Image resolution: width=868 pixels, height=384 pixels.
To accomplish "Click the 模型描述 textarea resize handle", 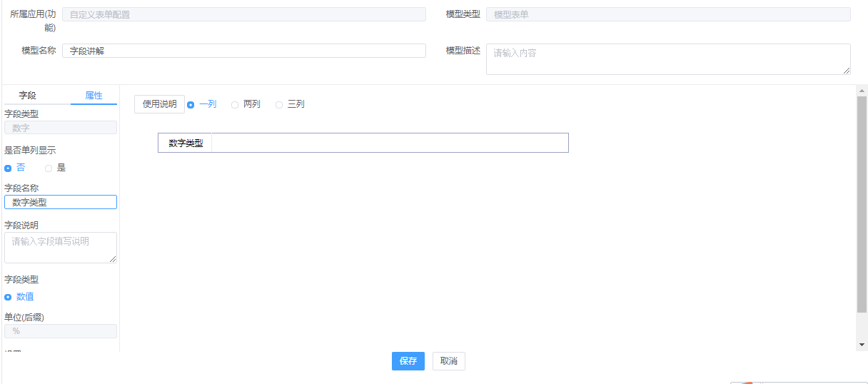I will click(x=847, y=71).
